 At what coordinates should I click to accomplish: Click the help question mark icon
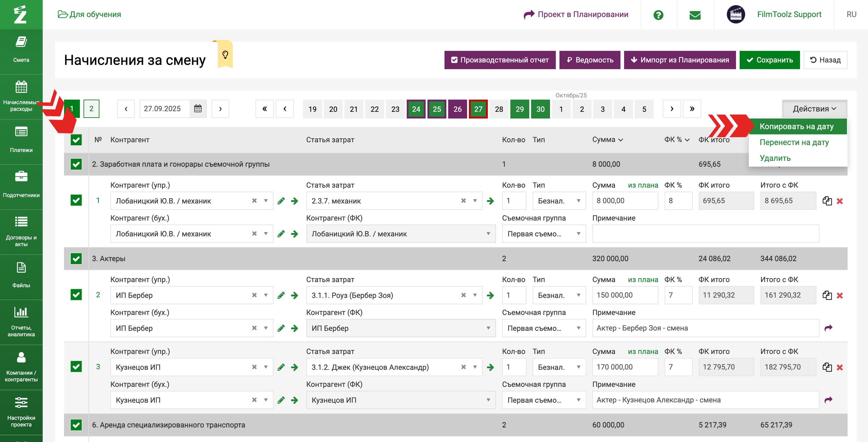[x=658, y=15]
